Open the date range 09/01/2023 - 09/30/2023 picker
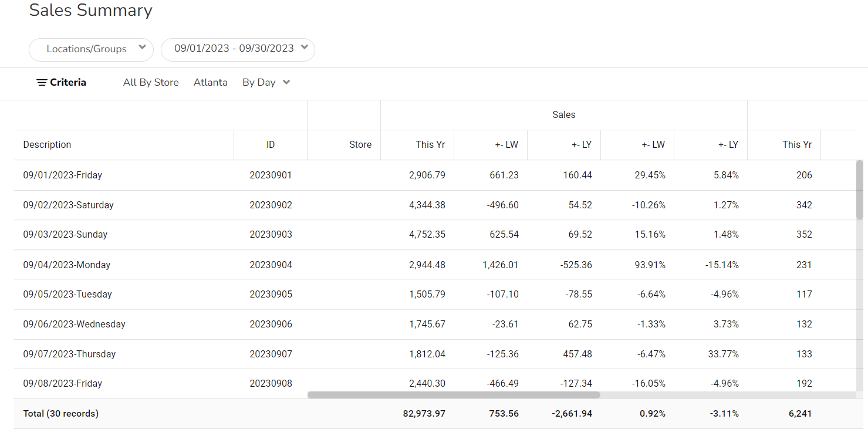The width and height of the screenshot is (868, 436). tap(238, 49)
